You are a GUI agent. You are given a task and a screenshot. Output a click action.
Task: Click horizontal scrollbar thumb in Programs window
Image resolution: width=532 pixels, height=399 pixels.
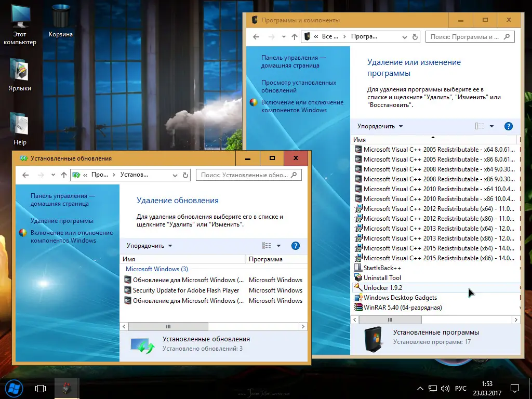tap(390, 320)
